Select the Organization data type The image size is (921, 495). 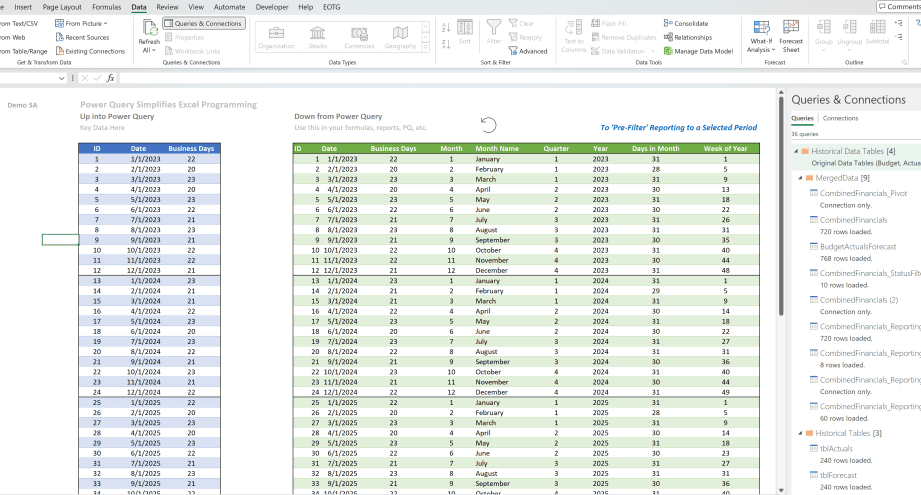click(276, 37)
